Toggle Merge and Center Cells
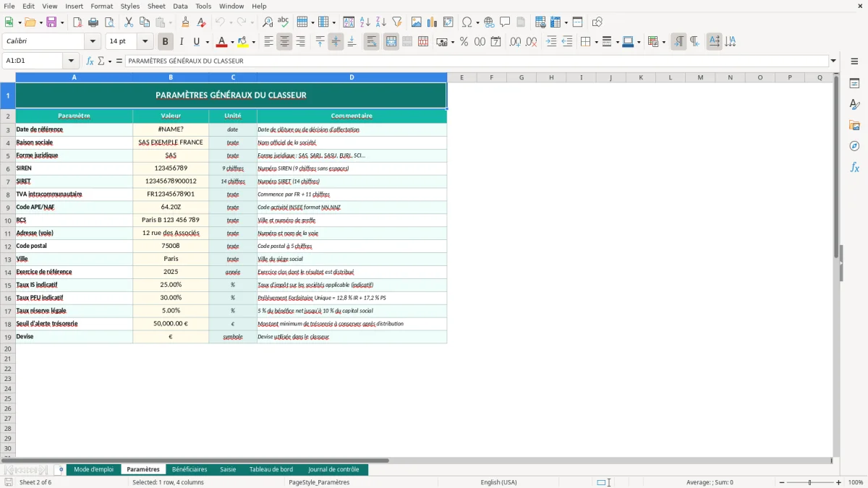This screenshot has height=488, width=868. [391, 42]
